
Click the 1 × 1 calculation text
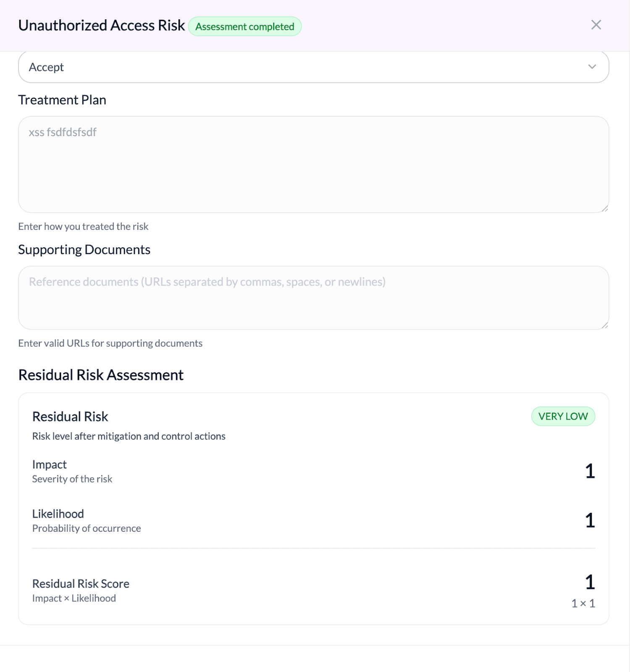pos(583,604)
